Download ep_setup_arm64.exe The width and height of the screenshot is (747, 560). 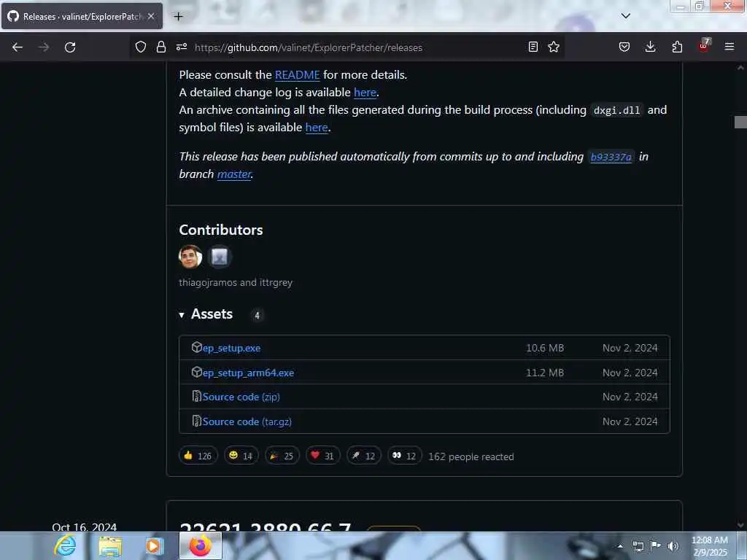pos(248,373)
